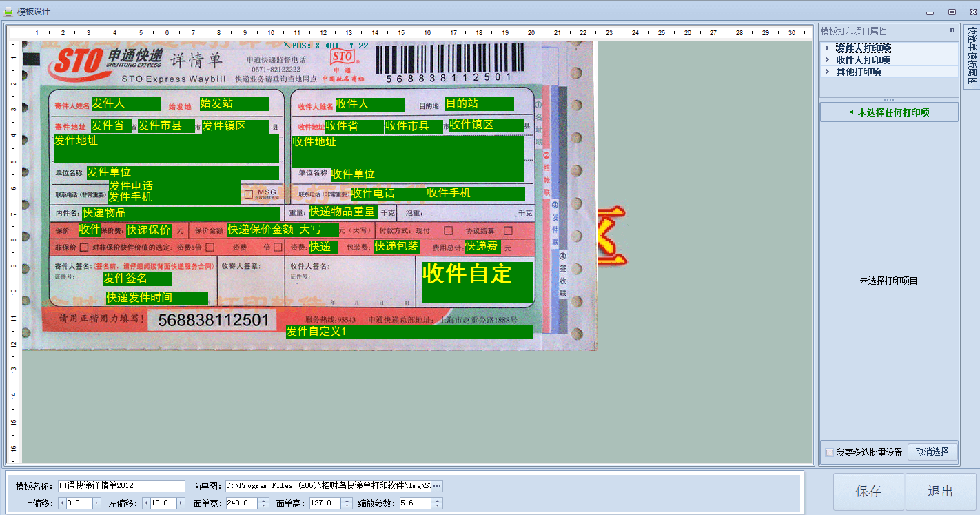Select the 收件地址 print field
The width and height of the screenshot is (980, 515).
coord(408,151)
